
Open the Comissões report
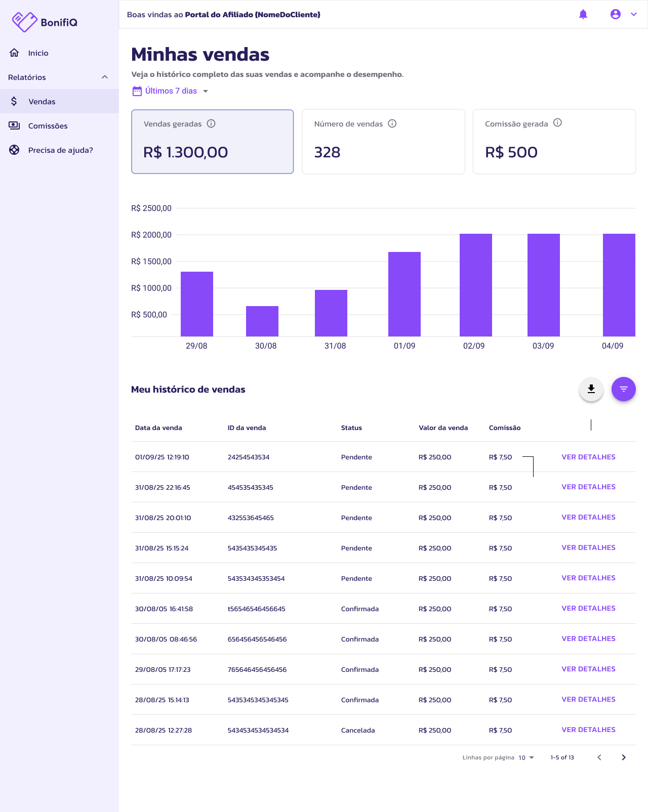(x=59, y=125)
